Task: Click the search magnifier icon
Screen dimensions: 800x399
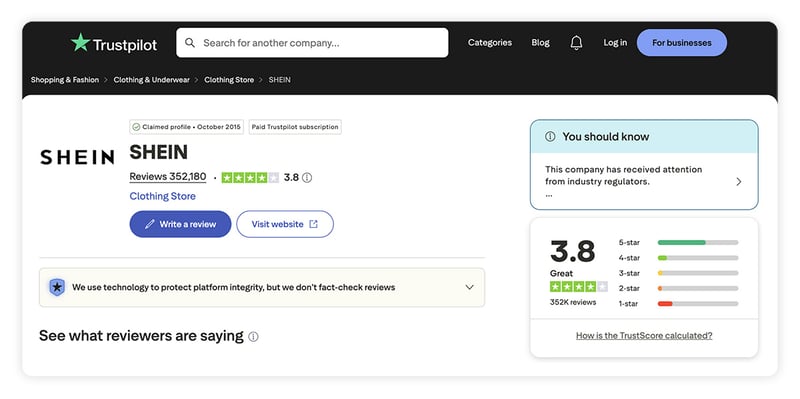Action: 190,43
